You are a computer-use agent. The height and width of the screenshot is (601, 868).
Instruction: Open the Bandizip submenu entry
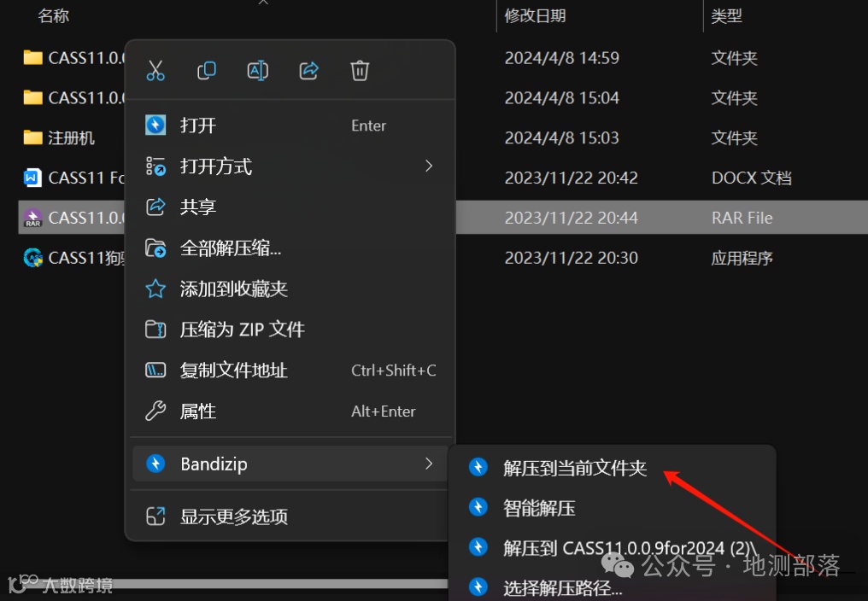tap(290, 464)
